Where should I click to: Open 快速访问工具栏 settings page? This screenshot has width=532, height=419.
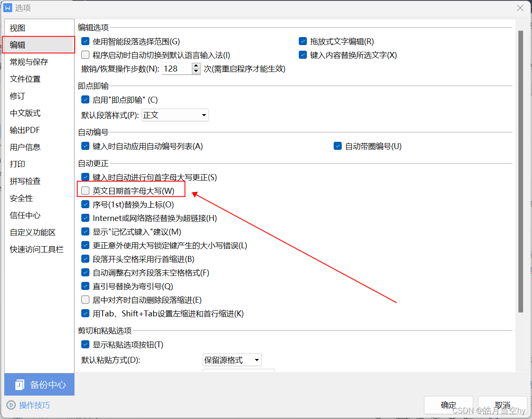[39, 249]
